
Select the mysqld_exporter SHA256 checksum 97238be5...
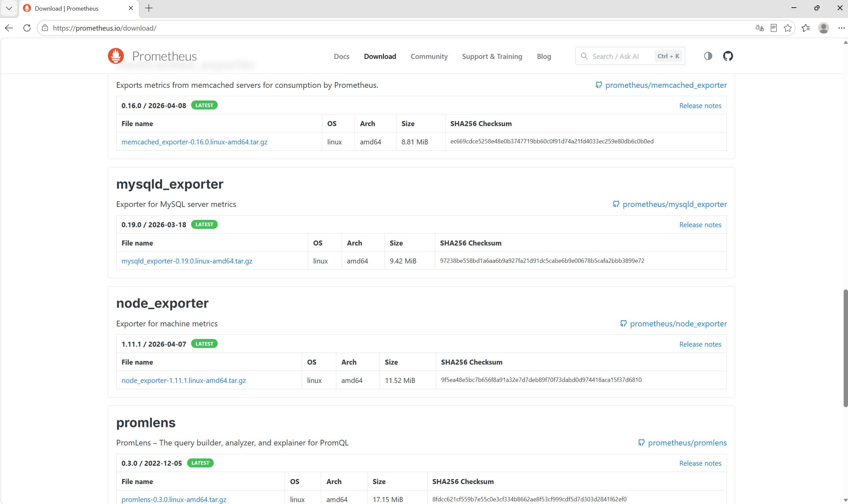tap(542, 260)
